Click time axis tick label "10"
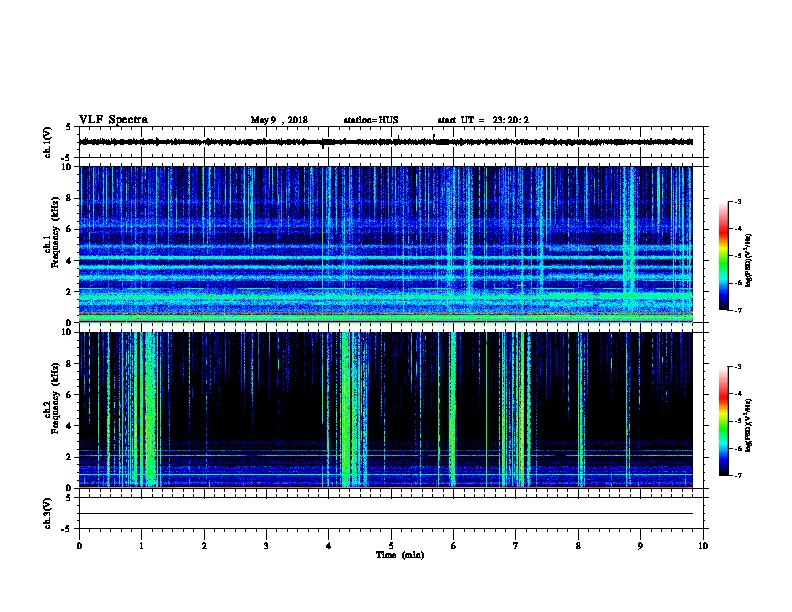Viewport: 792px width, 612px height. click(703, 545)
